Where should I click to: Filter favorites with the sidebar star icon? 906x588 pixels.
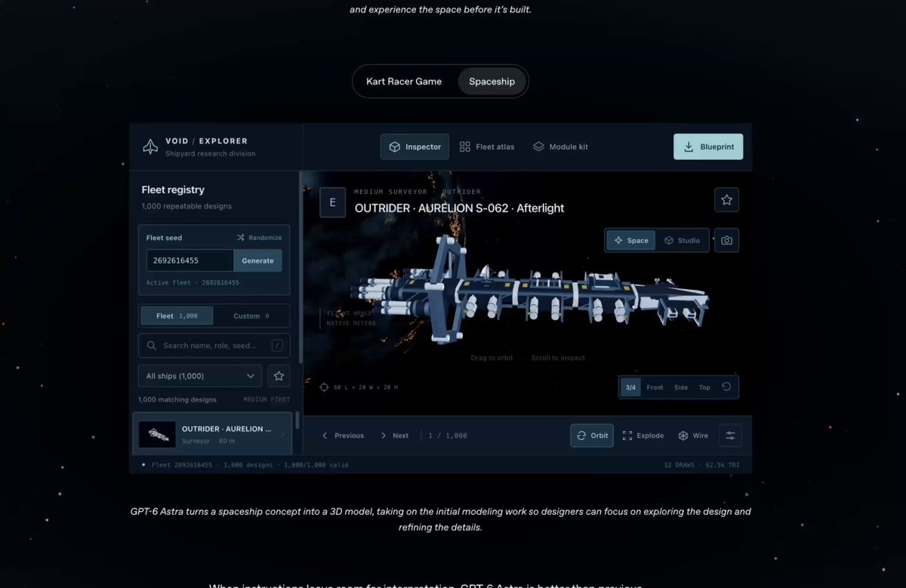point(279,376)
